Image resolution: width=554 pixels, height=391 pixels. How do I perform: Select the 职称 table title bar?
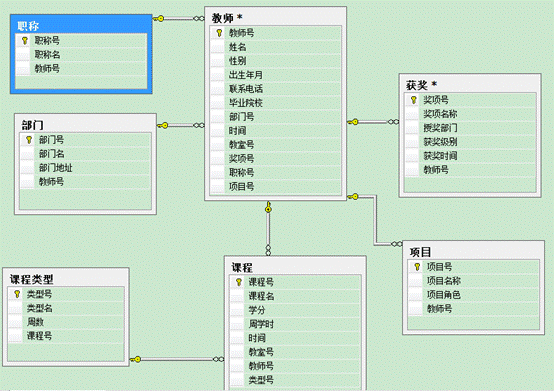click(81, 25)
